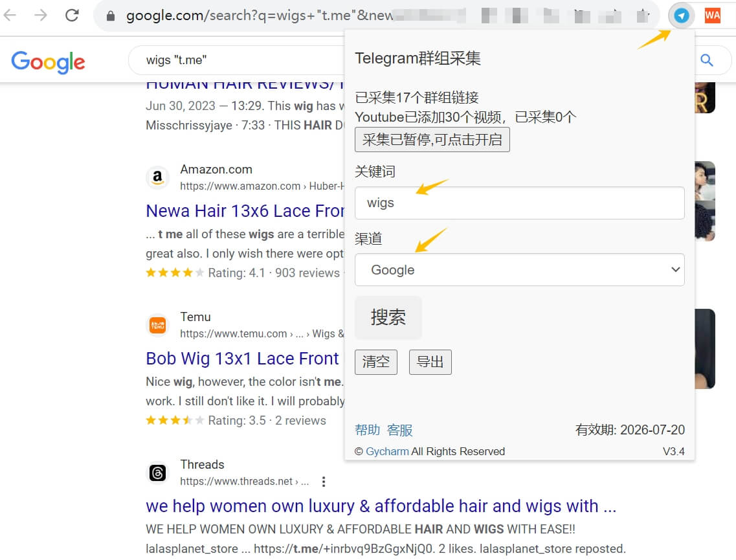
Task: Click the Amazon.com site name
Action: pyautogui.click(x=216, y=170)
